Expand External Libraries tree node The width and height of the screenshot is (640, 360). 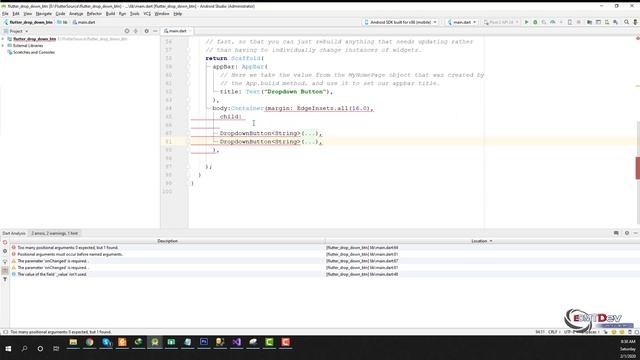3,46
